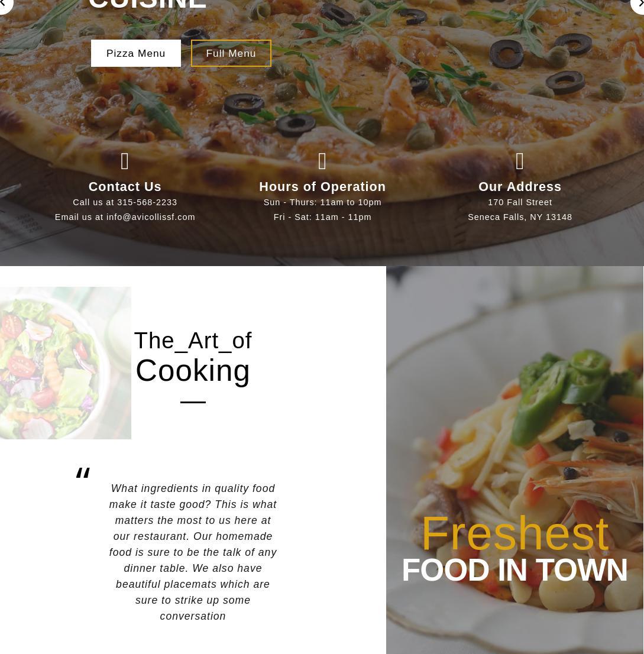Screen dimensions: 644x654
Task: Click the Seneca Falls, NY 13148 text
Action: coord(520,217)
